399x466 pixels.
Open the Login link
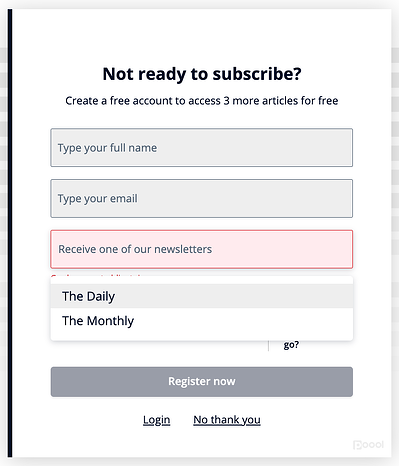pyautogui.click(x=157, y=420)
